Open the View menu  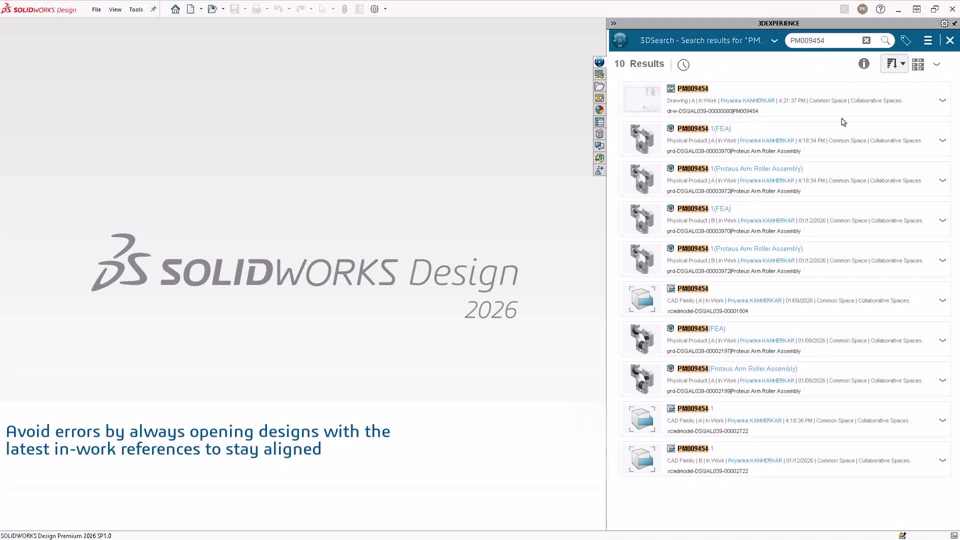point(115,10)
